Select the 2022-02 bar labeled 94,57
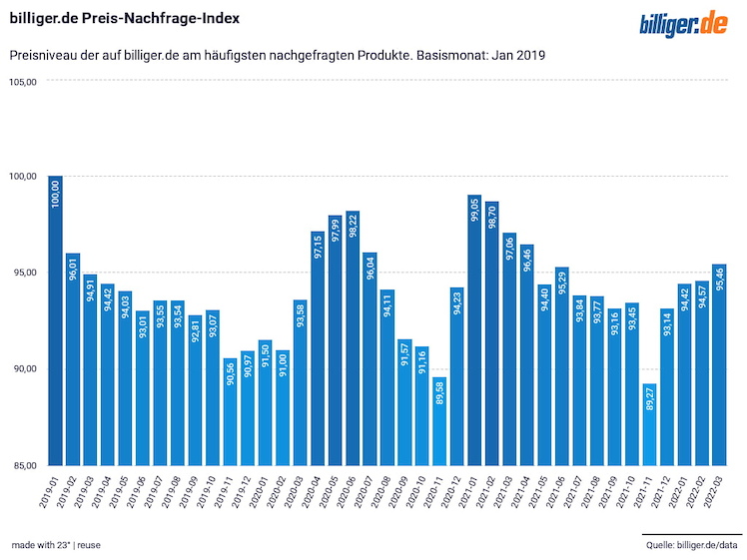Image resolution: width=747 pixels, height=560 pixels. pos(703,373)
